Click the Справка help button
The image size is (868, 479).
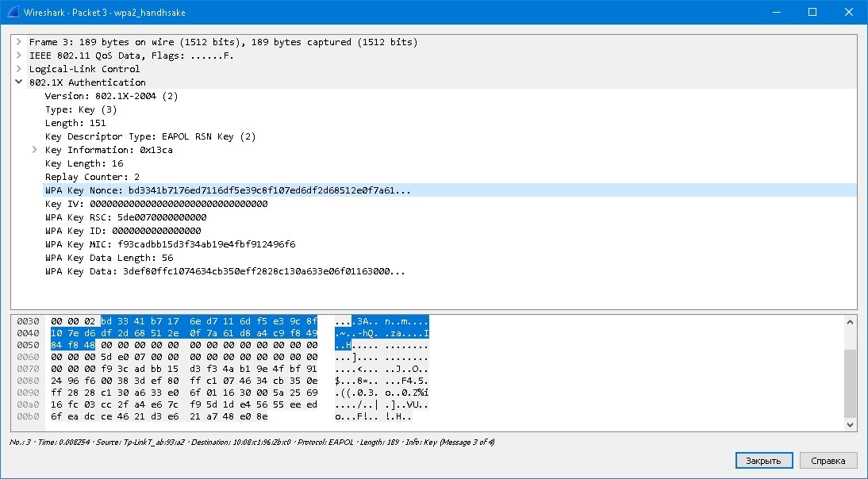(x=828, y=460)
